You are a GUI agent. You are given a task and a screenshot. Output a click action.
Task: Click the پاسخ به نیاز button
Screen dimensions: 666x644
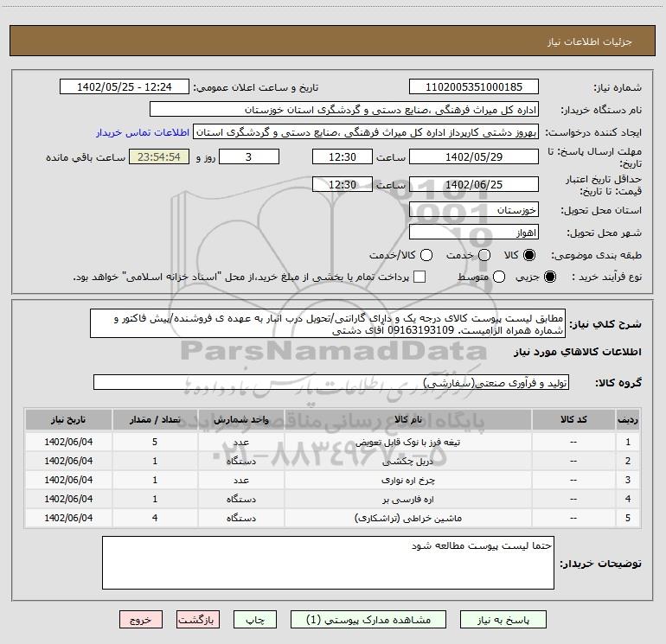503,620
